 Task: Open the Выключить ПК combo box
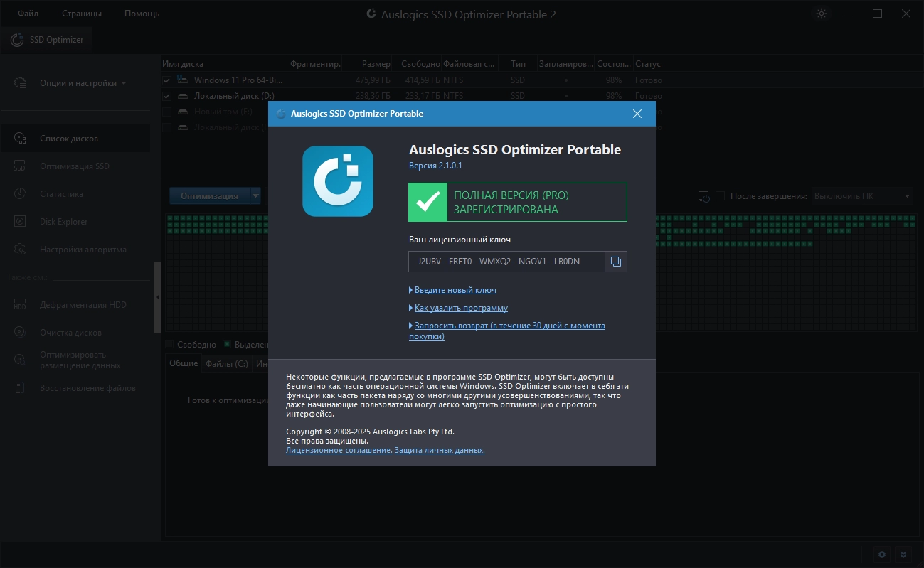862,196
